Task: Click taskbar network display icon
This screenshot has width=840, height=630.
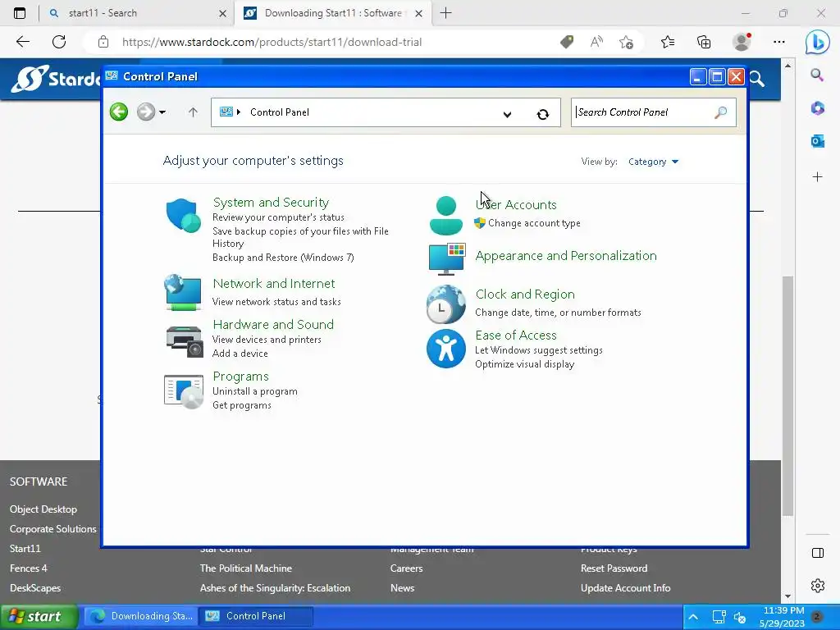Action: (719, 617)
